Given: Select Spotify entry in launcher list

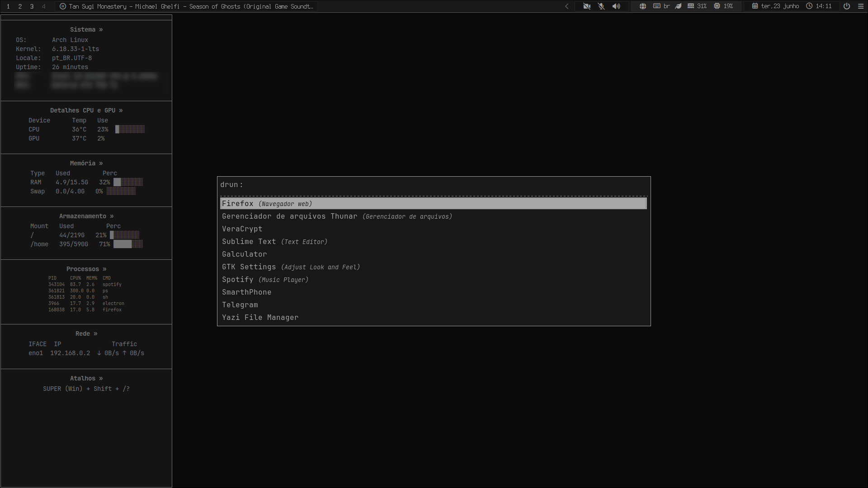Looking at the screenshot, I should [434, 280].
